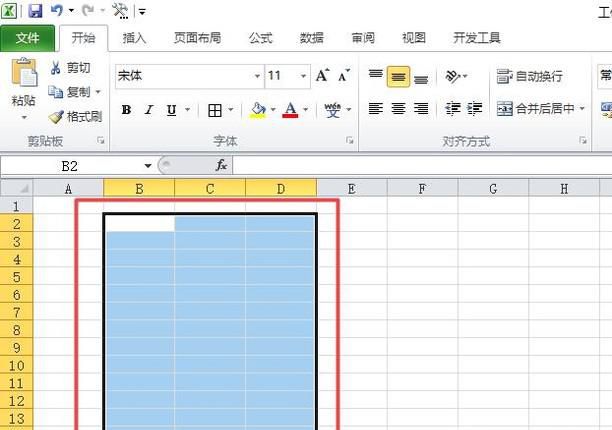Open the 页面布局 tab
Viewport: 612px width, 430px height.
(197, 38)
